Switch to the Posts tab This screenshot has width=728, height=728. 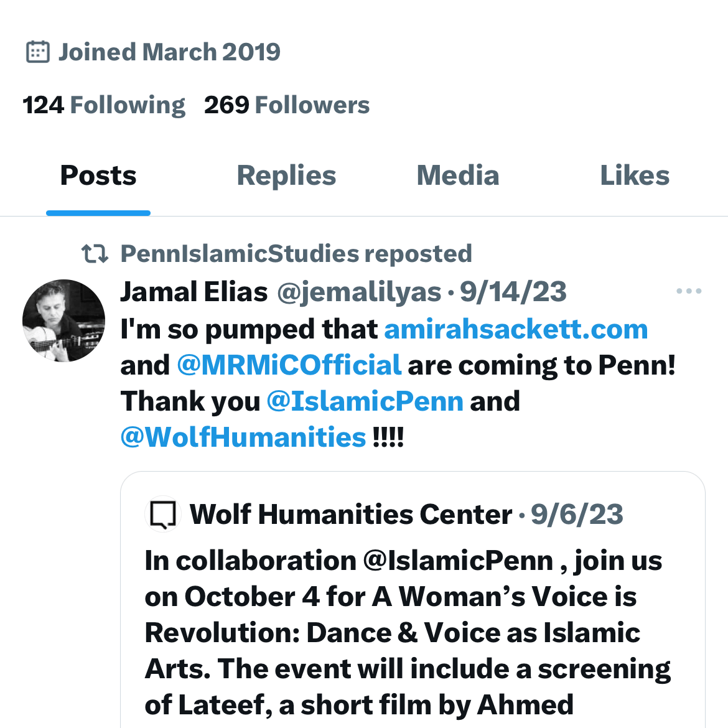[x=98, y=176]
